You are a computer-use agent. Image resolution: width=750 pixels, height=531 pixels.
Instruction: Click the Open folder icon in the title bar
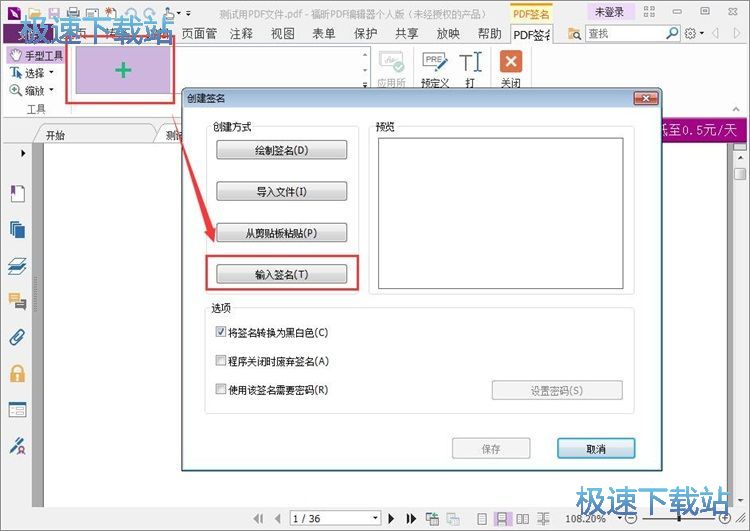pyautogui.click(x=34, y=13)
